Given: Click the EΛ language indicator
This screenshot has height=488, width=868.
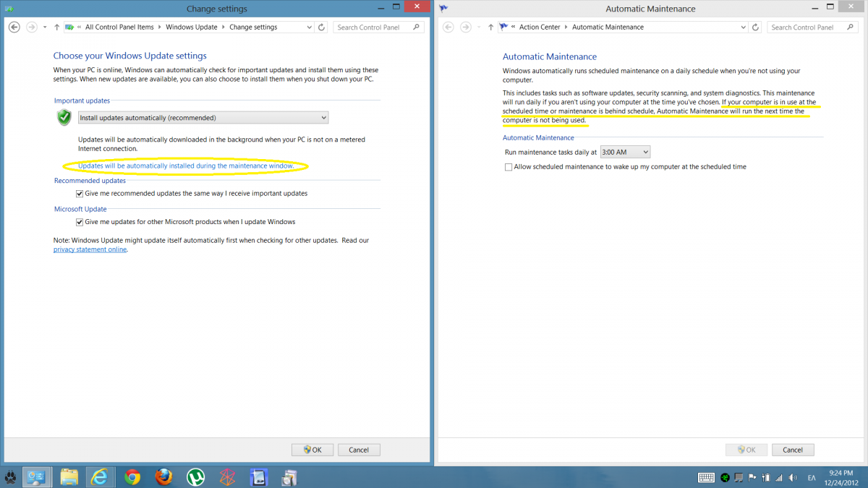Looking at the screenshot, I should pos(811,477).
